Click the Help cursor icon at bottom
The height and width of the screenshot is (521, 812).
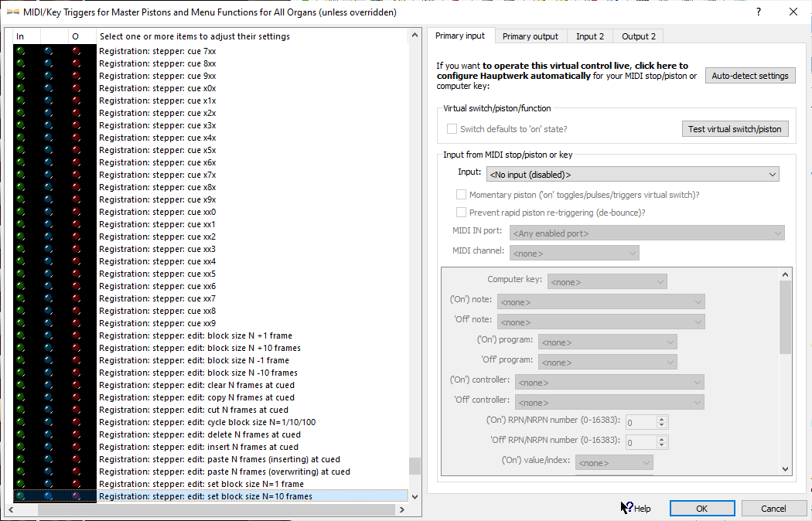coord(627,508)
